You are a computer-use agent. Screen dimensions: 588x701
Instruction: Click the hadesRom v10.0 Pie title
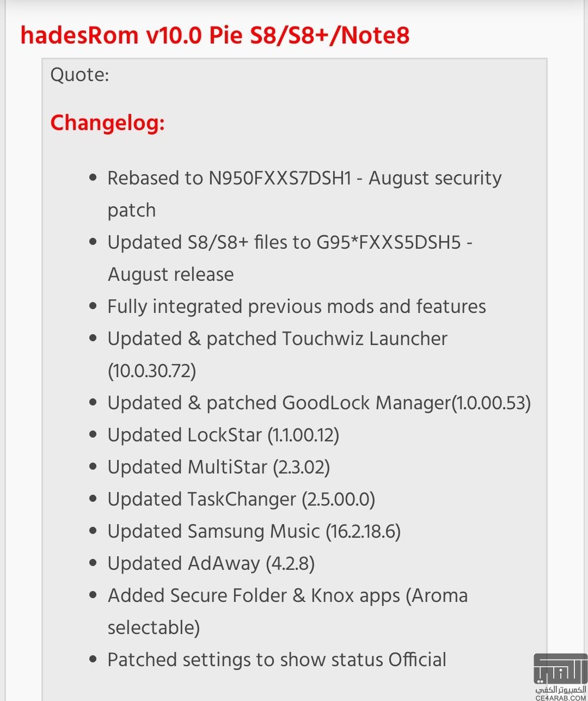[x=215, y=36]
